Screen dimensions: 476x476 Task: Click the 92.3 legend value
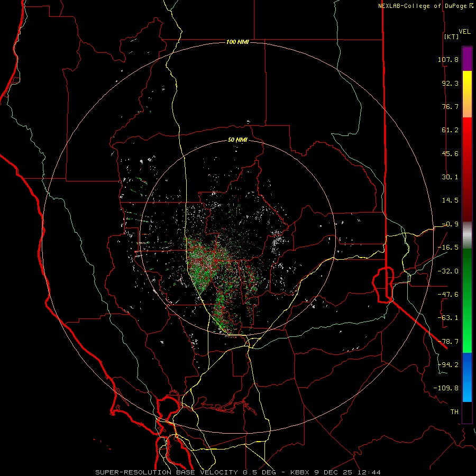point(450,83)
